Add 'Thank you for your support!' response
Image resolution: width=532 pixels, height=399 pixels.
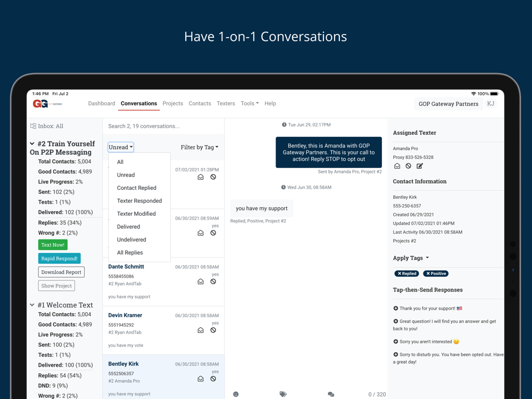396,309
